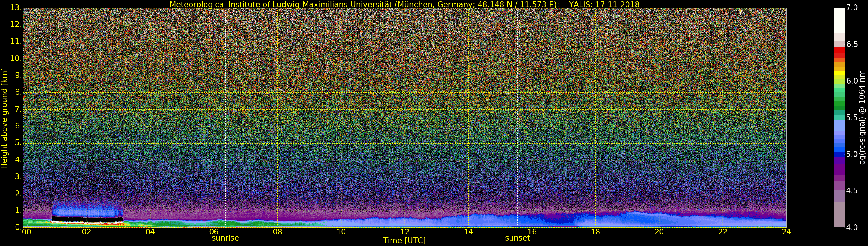
Task: Click the time axis tick label 00
Action: [x=26, y=232]
